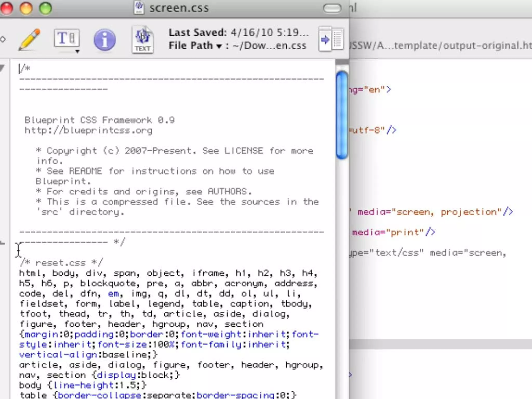Click the screen.css proxy icon in title bar

[139, 8]
